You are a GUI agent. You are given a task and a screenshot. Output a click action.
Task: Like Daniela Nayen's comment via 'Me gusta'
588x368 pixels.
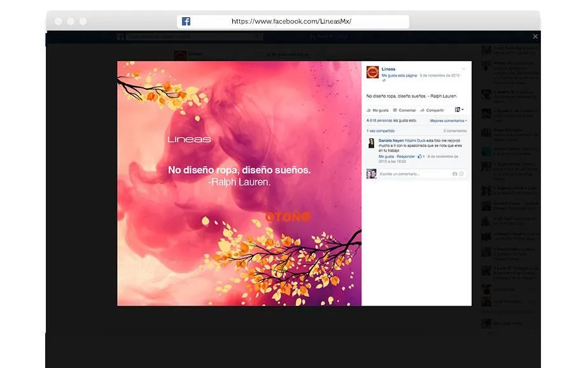(386, 157)
